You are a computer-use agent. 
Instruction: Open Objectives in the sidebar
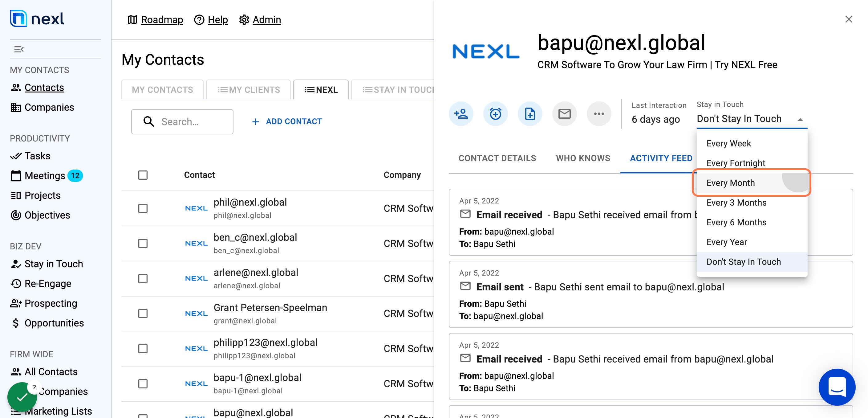coord(40,215)
